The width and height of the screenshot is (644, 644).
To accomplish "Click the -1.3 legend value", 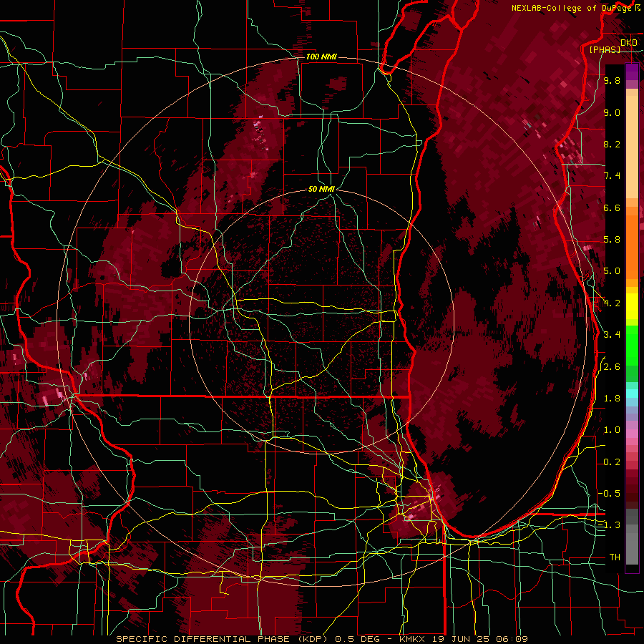I will (x=610, y=525).
